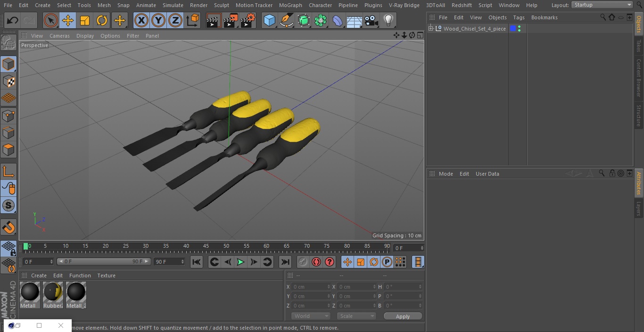The image size is (644, 332).
Task: Open Object manager Tags menu
Action: click(x=519, y=17)
